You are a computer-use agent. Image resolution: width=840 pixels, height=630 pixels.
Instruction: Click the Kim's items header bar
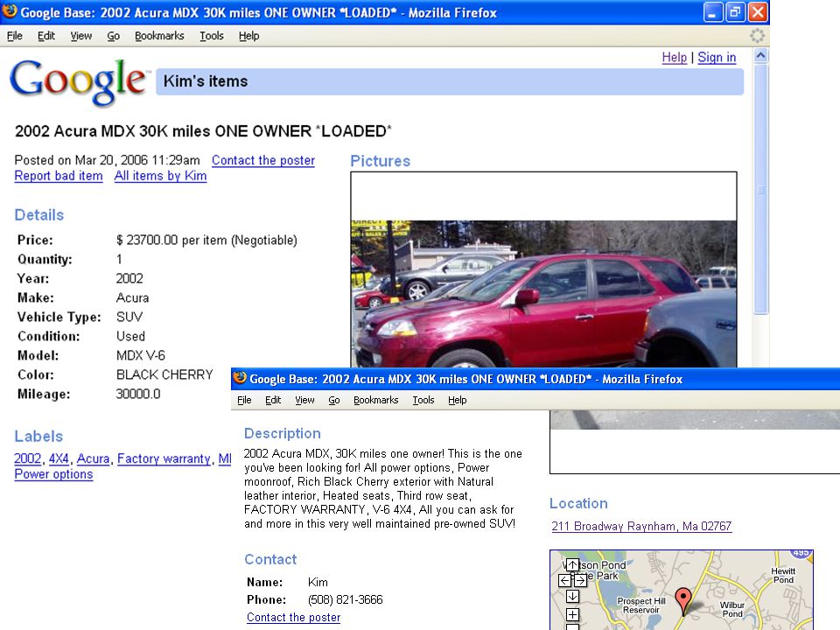[450, 81]
